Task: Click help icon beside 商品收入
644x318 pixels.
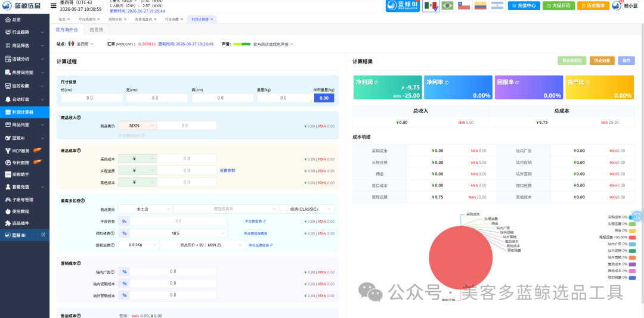Action: pos(79,117)
